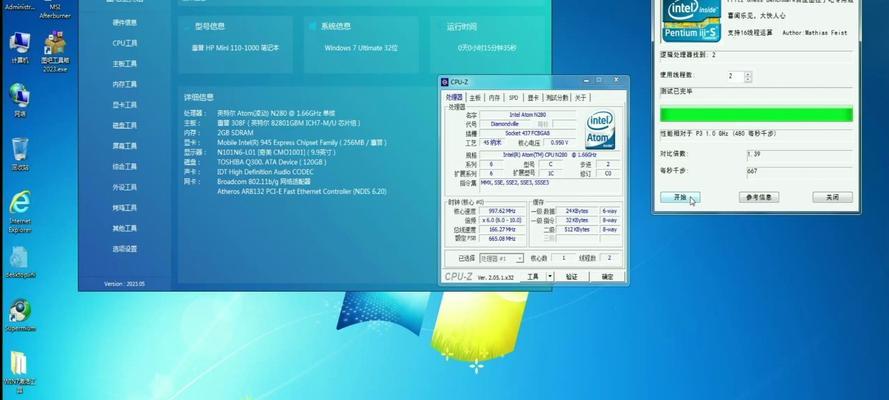
Task: Click the 验证 button in CPU-Z
Action: 572,276
